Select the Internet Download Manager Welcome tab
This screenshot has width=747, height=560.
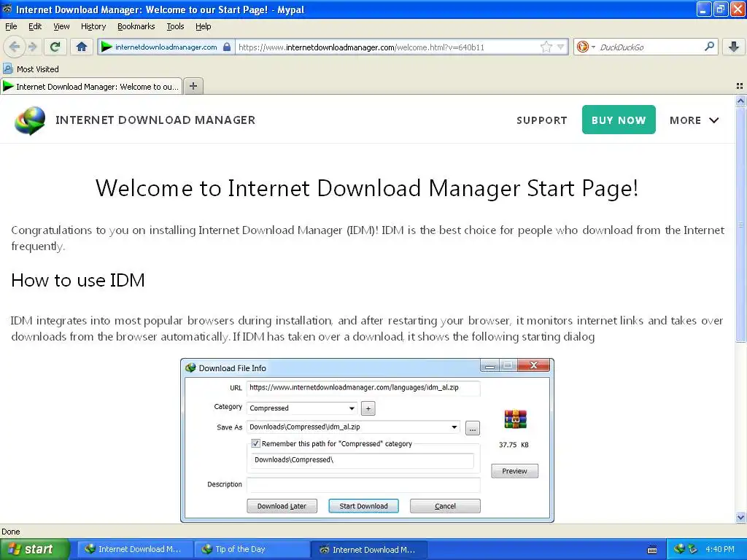pyautogui.click(x=91, y=86)
